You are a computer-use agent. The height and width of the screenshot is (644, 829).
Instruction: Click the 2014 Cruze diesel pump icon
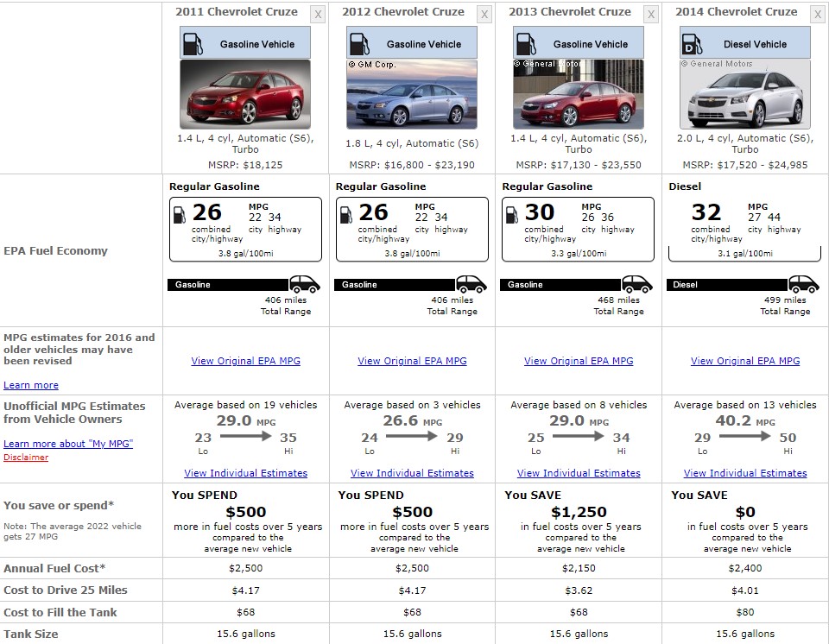692,44
